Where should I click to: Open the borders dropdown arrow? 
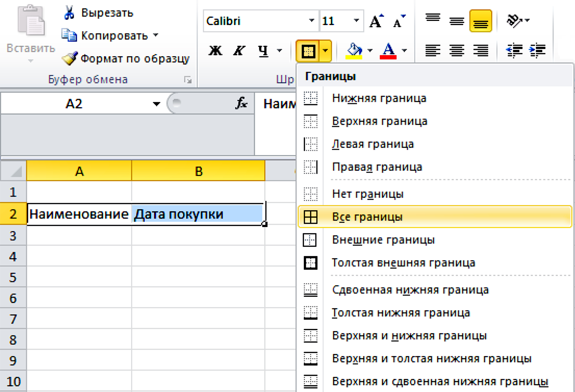click(x=325, y=51)
